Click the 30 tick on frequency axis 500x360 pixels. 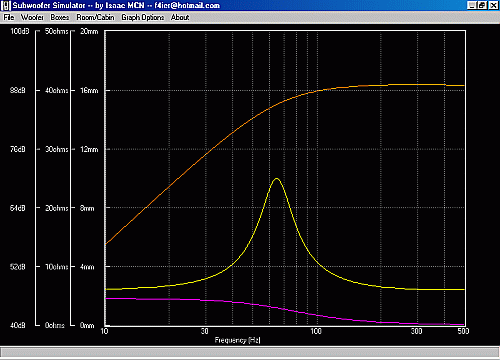(204, 331)
